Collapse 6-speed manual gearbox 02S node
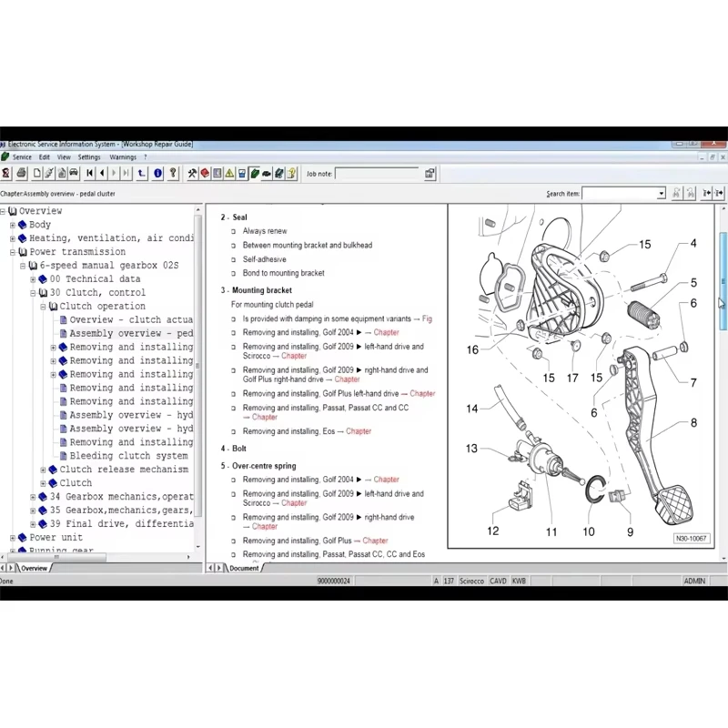 click(22, 266)
